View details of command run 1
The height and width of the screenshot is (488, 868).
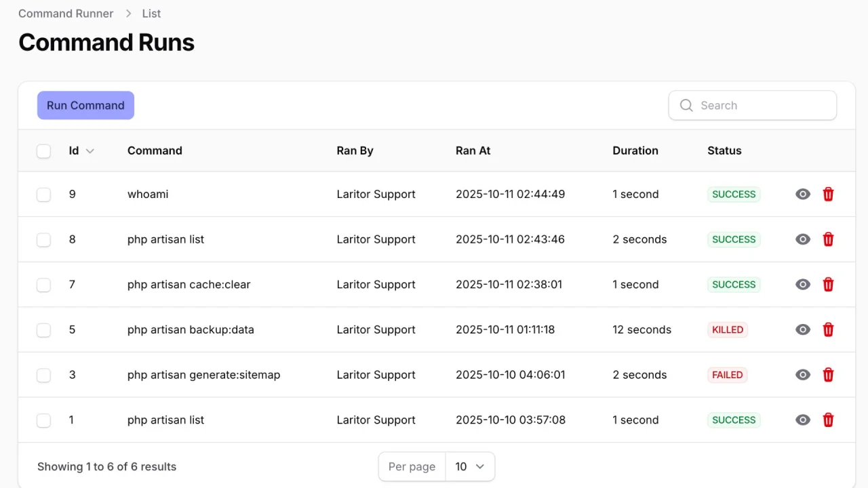802,420
